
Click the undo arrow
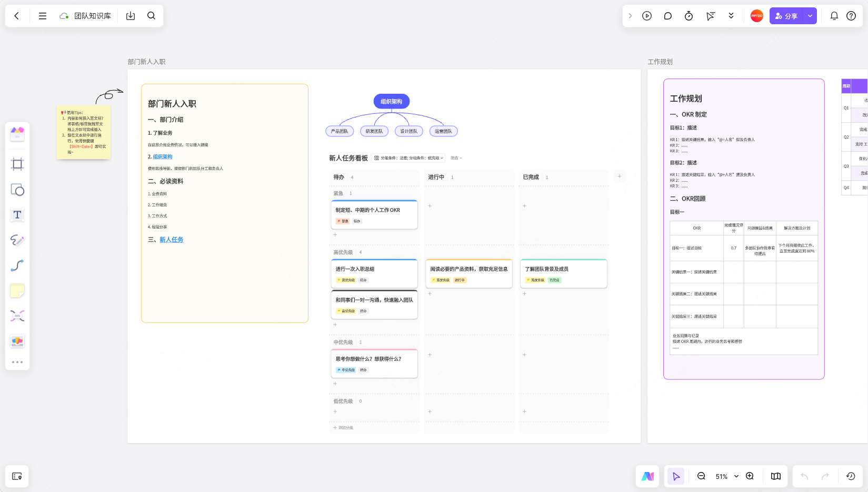804,476
